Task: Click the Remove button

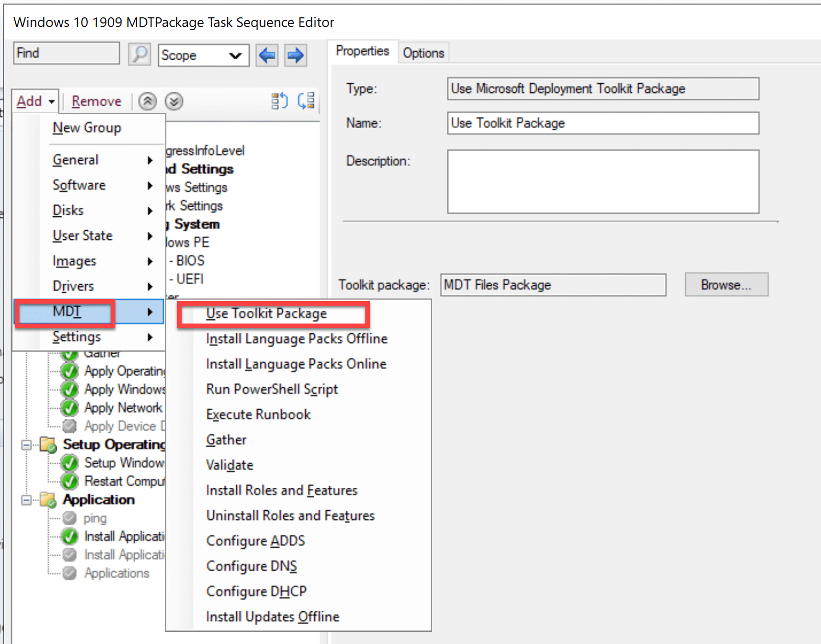Action: point(96,101)
